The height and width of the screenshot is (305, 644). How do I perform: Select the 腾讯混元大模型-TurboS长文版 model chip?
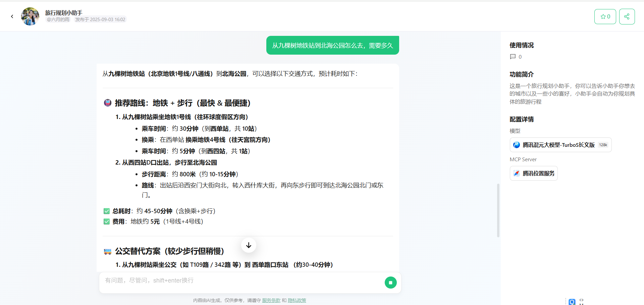[560, 145]
